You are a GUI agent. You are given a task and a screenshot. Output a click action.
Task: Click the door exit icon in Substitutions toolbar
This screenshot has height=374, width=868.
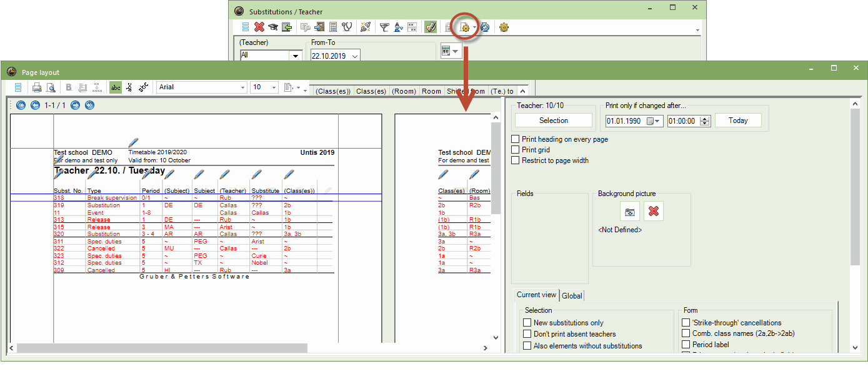[319, 27]
